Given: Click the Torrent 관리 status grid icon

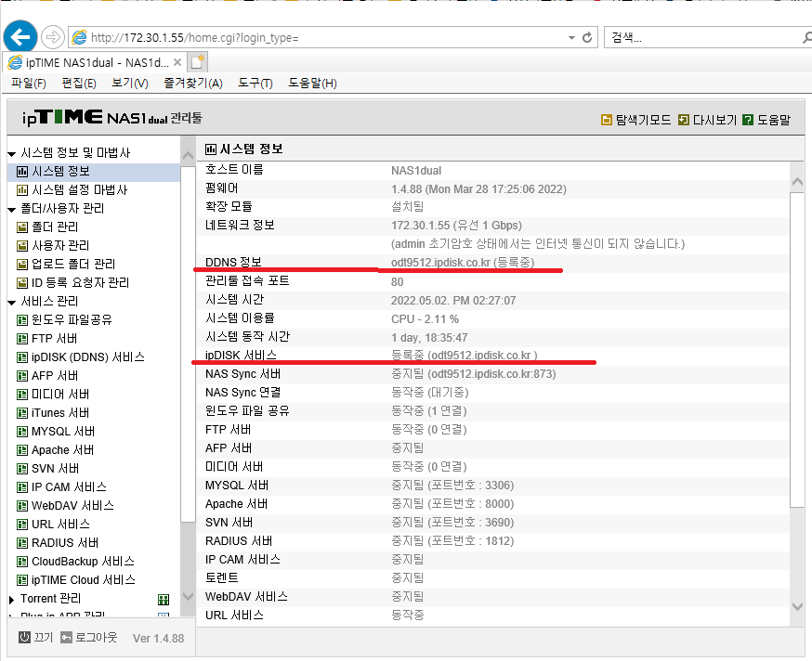Looking at the screenshot, I should click(x=164, y=600).
